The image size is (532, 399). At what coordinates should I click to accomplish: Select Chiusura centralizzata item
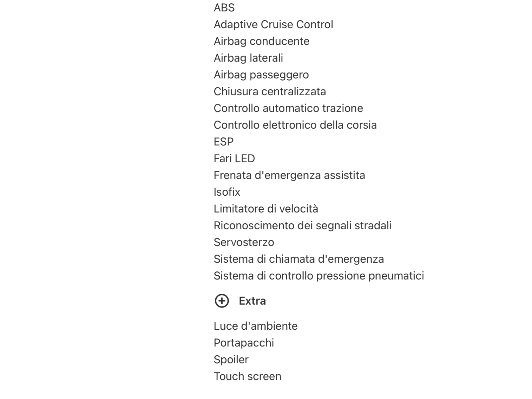270,91
